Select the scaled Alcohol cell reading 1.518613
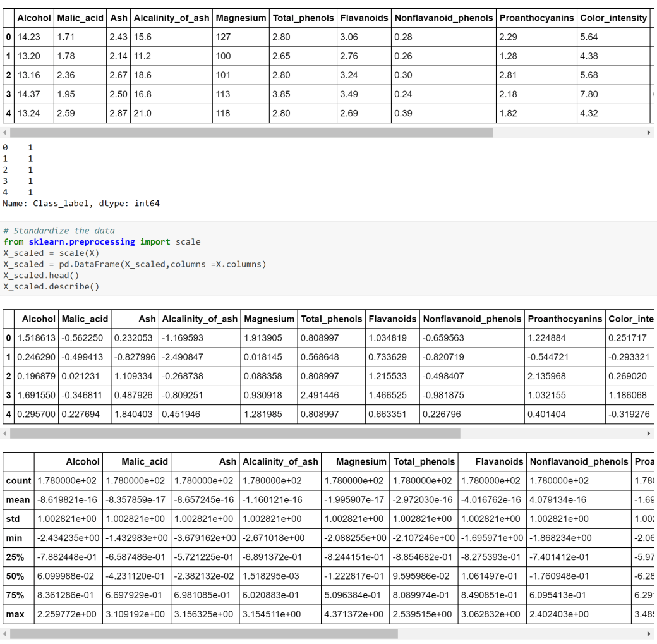The image size is (657, 644). tap(37, 338)
